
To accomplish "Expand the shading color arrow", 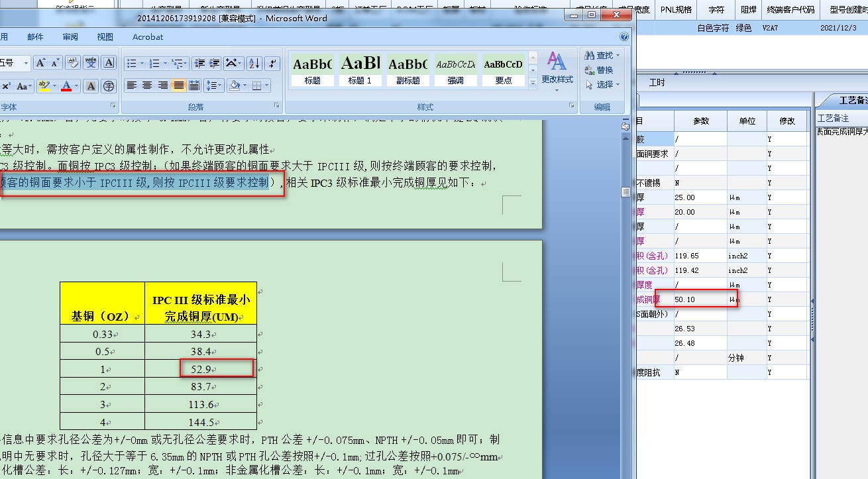I will coord(244,85).
